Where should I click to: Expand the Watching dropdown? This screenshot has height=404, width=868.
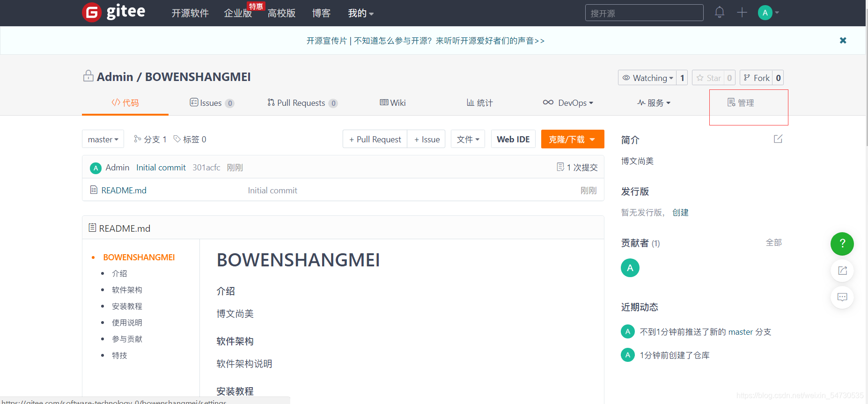tap(648, 78)
